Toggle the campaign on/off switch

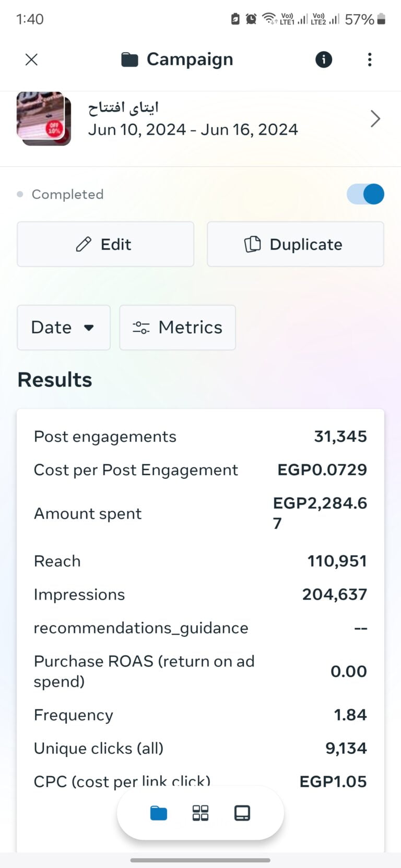tap(365, 194)
